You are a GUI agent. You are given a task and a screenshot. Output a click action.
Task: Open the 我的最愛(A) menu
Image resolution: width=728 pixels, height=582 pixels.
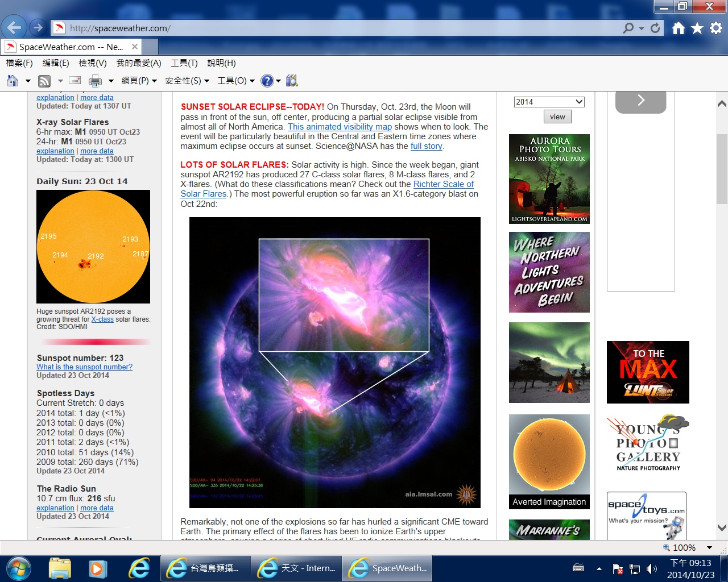[x=139, y=63]
